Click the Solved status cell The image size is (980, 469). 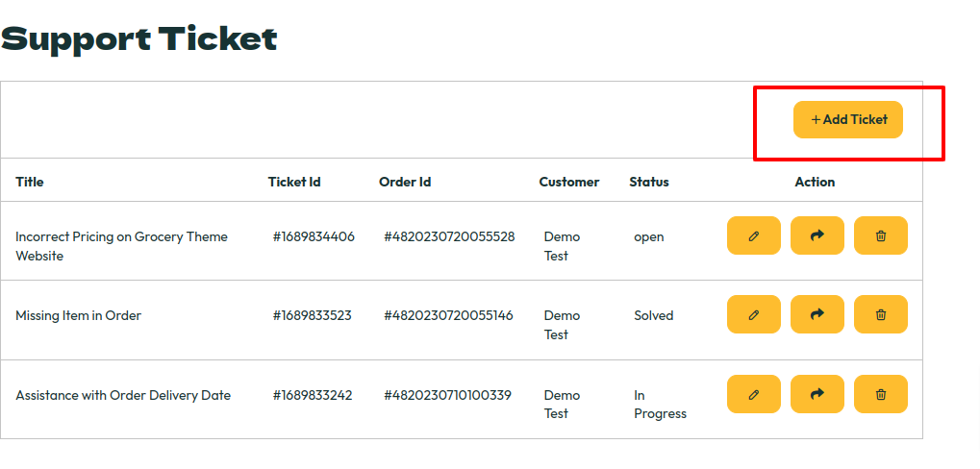654,315
